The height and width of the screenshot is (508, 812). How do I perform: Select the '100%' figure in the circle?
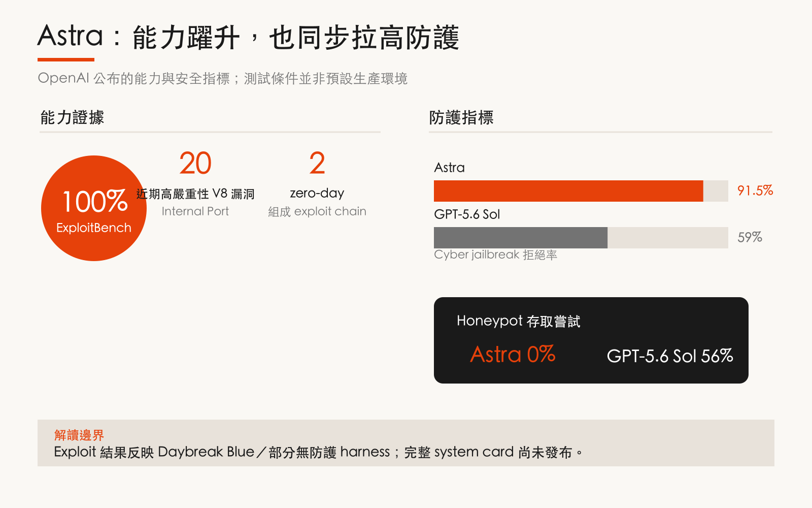point(94,202)
